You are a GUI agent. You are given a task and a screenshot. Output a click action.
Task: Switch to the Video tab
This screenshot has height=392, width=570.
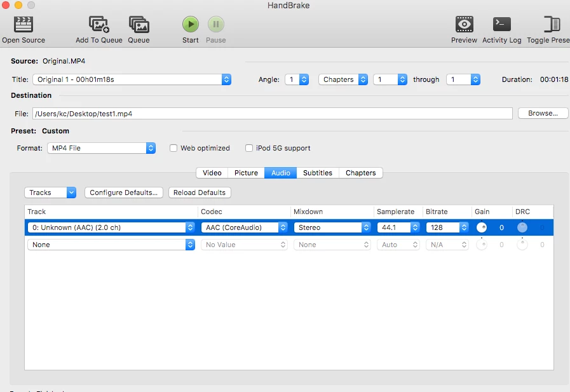212,173
